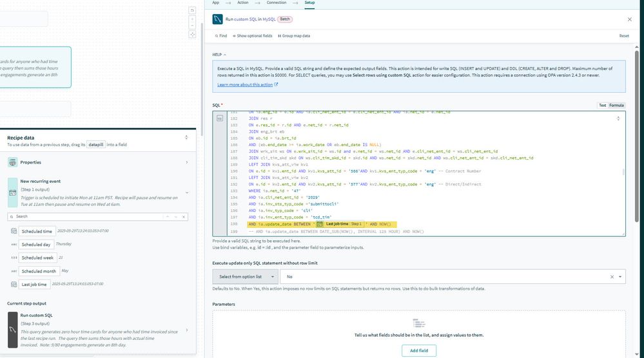This screenshot has height=358, width=644.
Task: Undo using the canvas reset arrow icon
Action: click(x=192, y=10)
